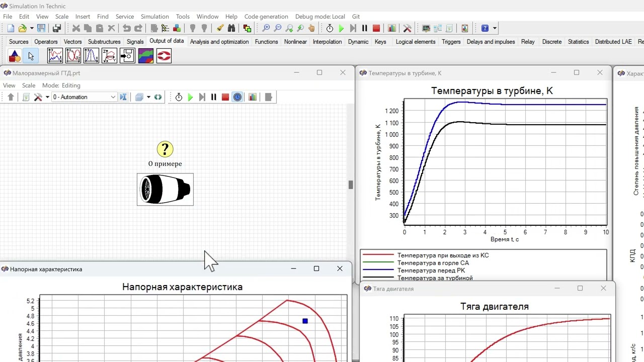The width and height of the screenshot is (644, 362).
Task: Click Mode: Editing in the project window
Action: [61, 85]
